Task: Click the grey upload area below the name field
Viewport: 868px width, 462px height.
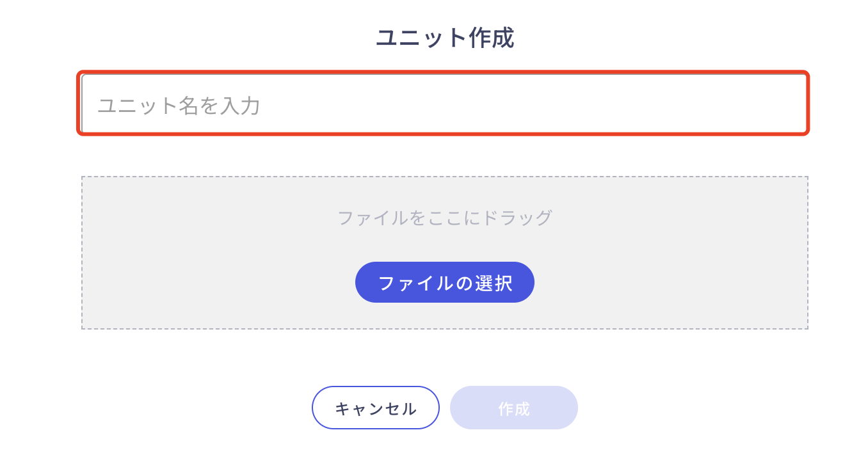Action: coord(445,253)
